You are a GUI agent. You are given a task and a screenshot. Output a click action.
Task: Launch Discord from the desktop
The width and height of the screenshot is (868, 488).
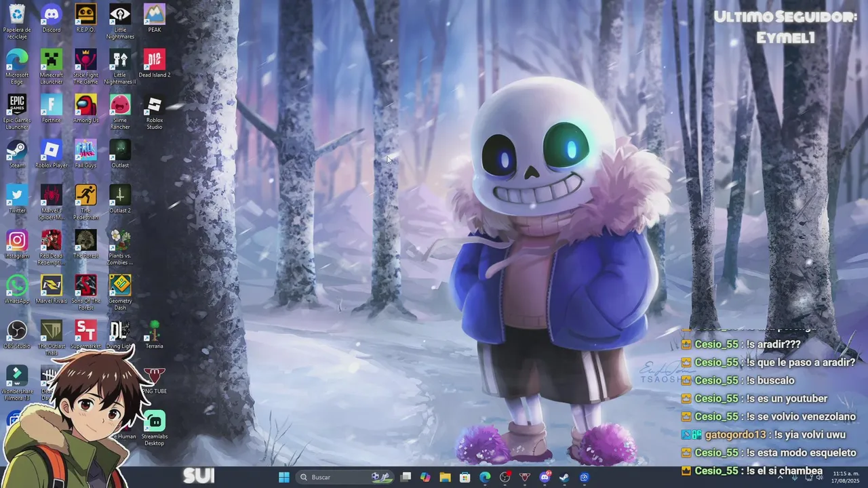click(x=52, y=19)
